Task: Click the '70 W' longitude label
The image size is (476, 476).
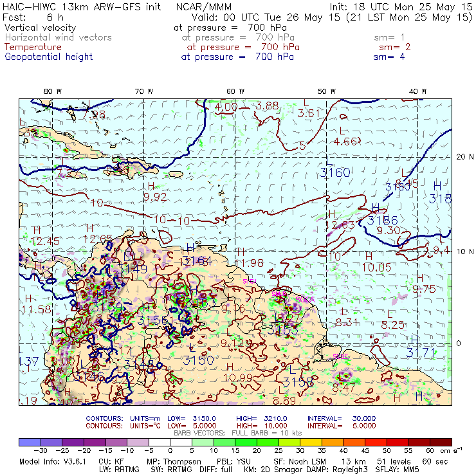Action: (144, 91)
